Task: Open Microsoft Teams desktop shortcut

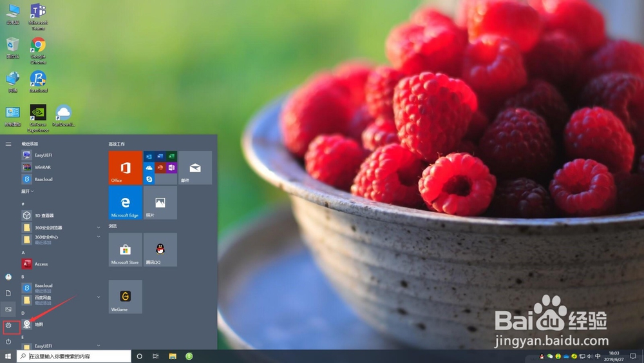Action: [x=38, y=17]
